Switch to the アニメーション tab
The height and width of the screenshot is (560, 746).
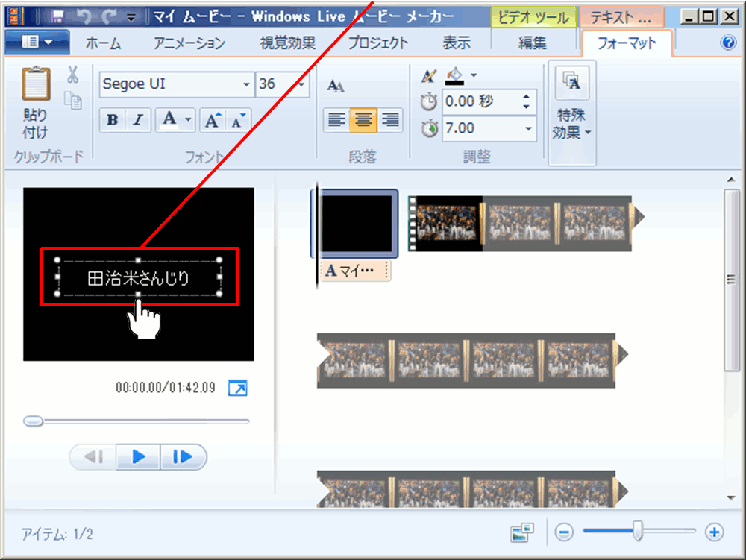click(x=189, y=43)
